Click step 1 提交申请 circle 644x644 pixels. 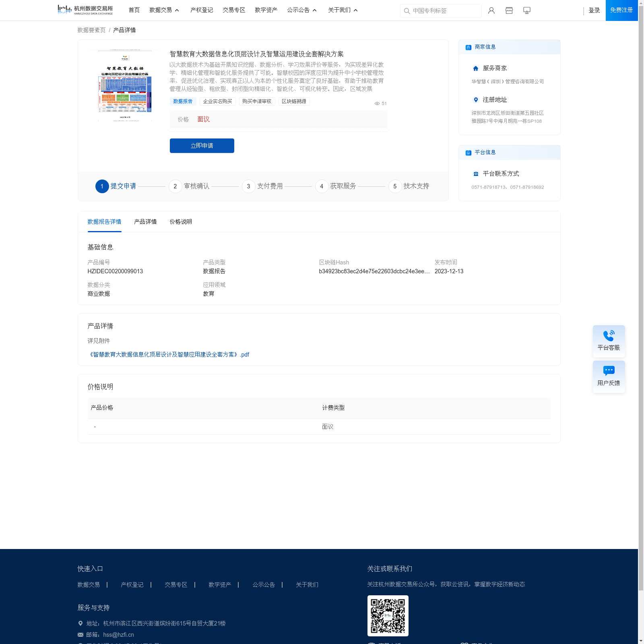pyautogui.click(x=102, y=186)
